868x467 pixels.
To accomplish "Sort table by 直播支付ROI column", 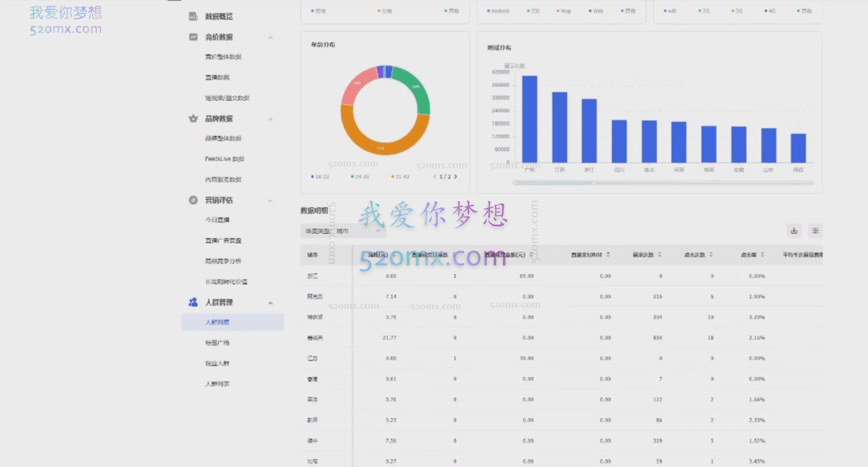I will tap(608, 255).
